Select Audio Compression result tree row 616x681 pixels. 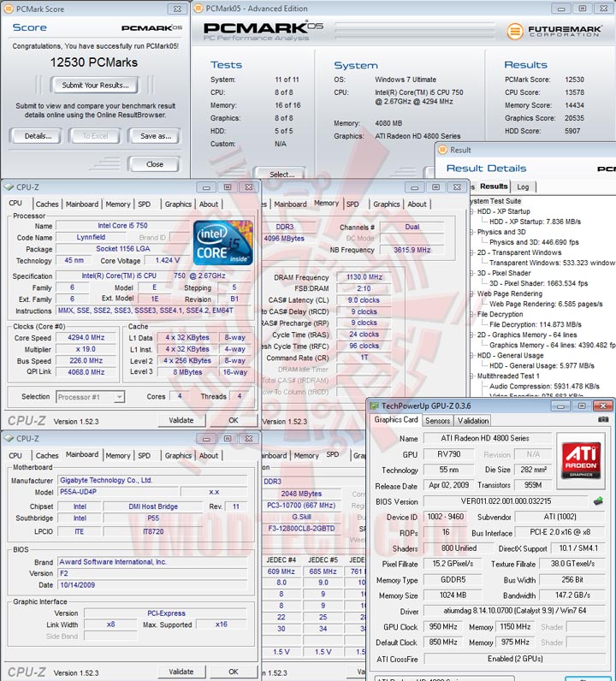(544, 386)
